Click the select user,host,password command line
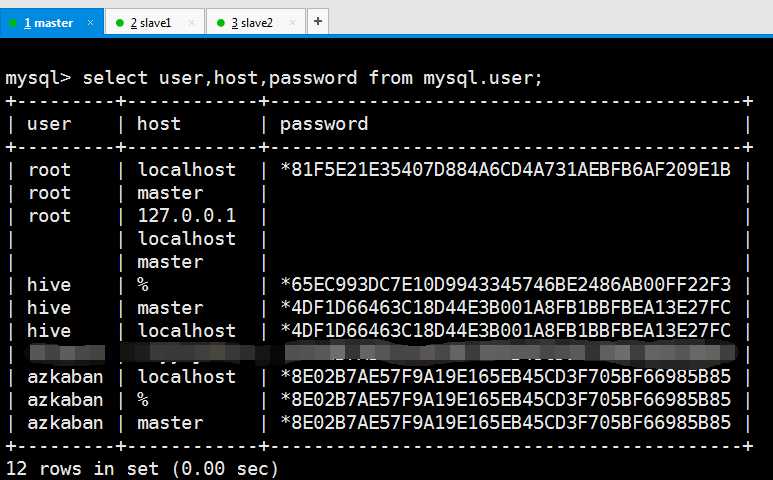The image size is (773, 480). point(274,78)
